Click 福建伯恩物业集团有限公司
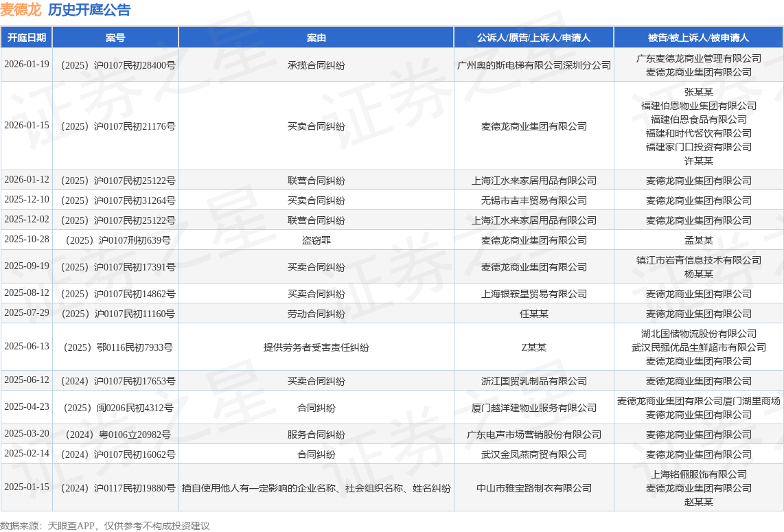The image size is (784, 532). click(x=698, y=106)
